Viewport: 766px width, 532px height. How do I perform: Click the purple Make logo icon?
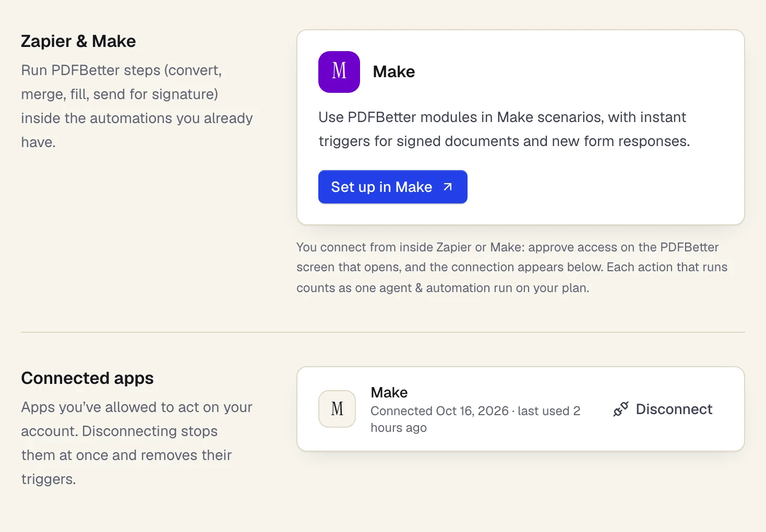click(339, 72)
